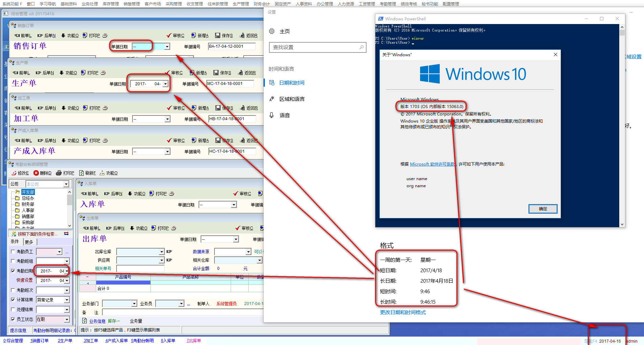Click the New icon in finished goods toolbar
644x345 pixels.
pos(194,141)
